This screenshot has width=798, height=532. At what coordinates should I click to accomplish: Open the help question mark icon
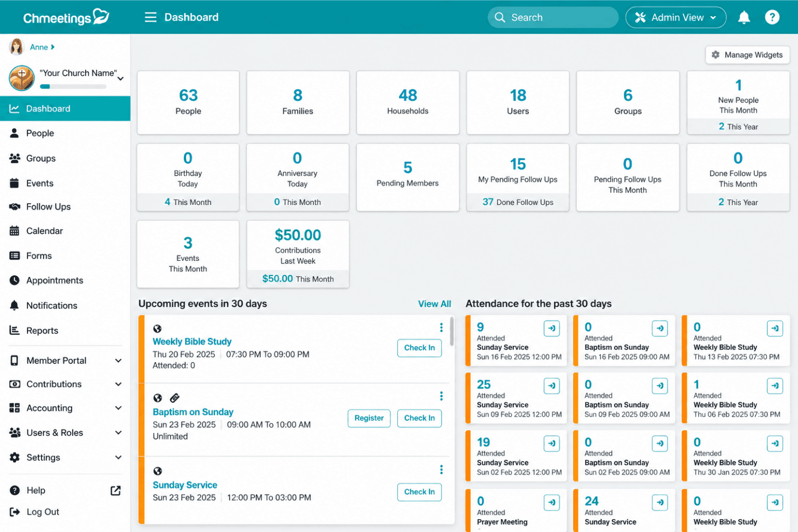(x=772, y=17)
